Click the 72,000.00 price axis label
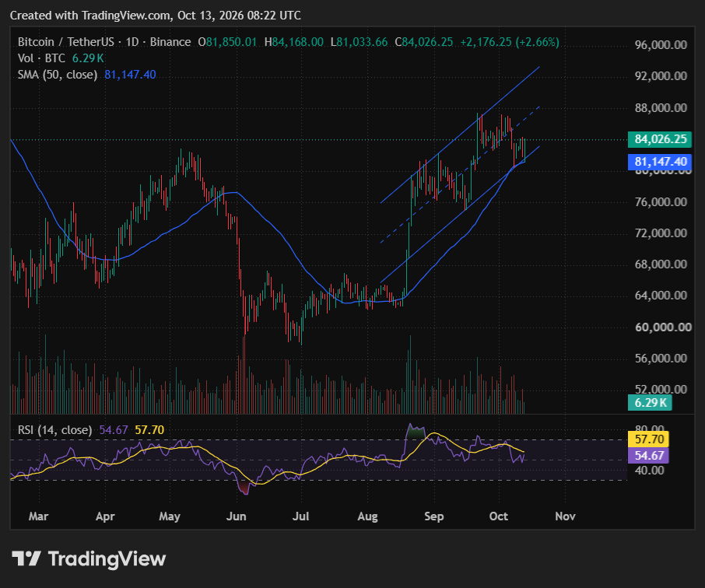The image size is (705, 588). 661,233
